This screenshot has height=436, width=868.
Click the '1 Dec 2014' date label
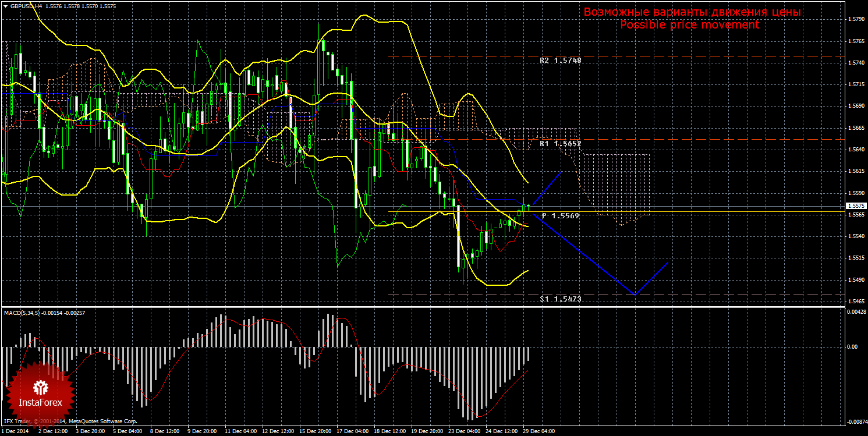click(x=15, y=432)
